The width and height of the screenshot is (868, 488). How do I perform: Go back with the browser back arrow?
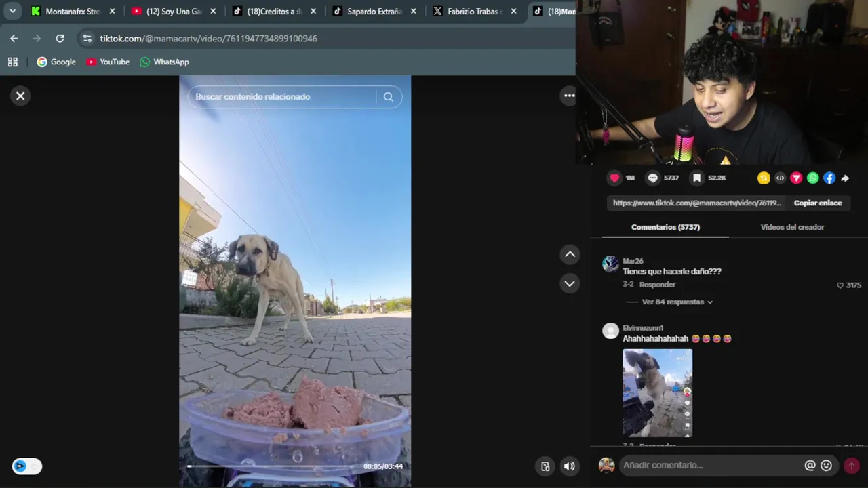14,39
